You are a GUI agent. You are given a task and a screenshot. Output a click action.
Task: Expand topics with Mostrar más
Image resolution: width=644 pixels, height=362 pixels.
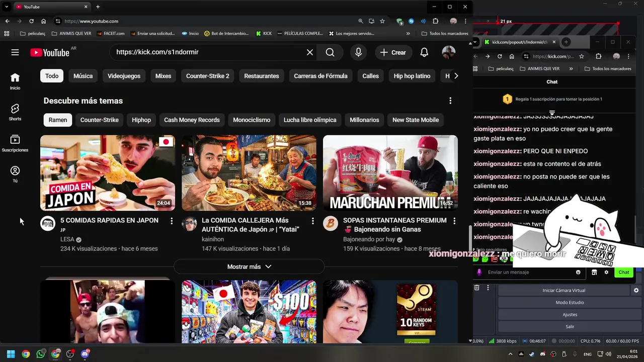coord(249,266)
